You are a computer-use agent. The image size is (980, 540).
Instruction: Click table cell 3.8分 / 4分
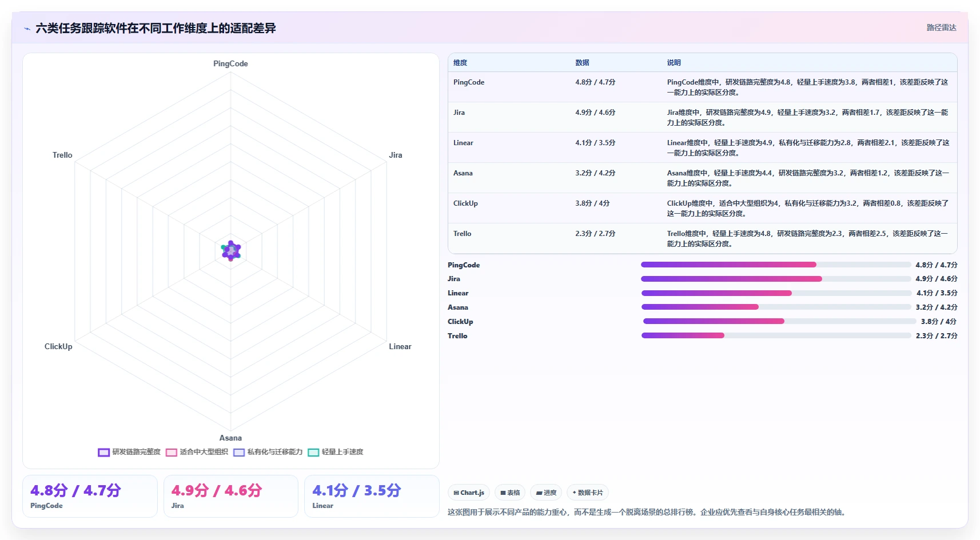pyautogui.click(x=592, y=203)
